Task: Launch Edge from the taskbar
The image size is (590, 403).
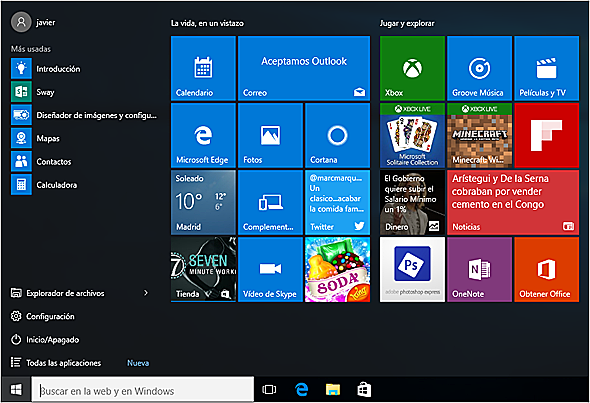Action: tap(301, 390)
